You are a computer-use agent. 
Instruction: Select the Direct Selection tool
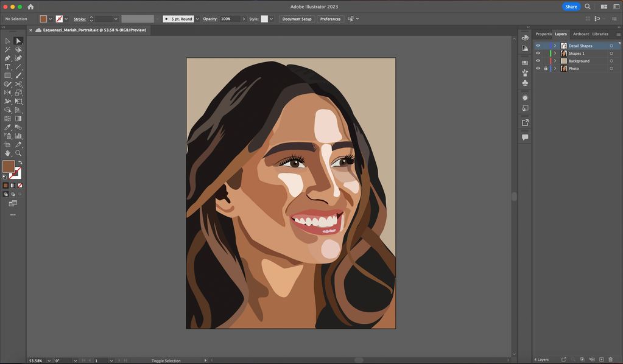19,41
